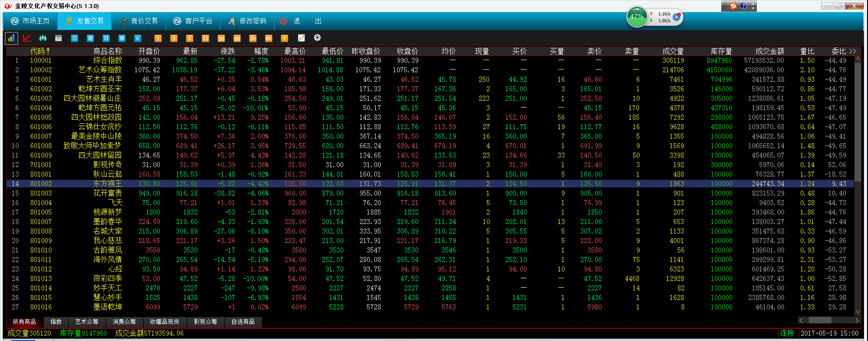
Task: Select row 801002 东方猴王
Action: 430,184
